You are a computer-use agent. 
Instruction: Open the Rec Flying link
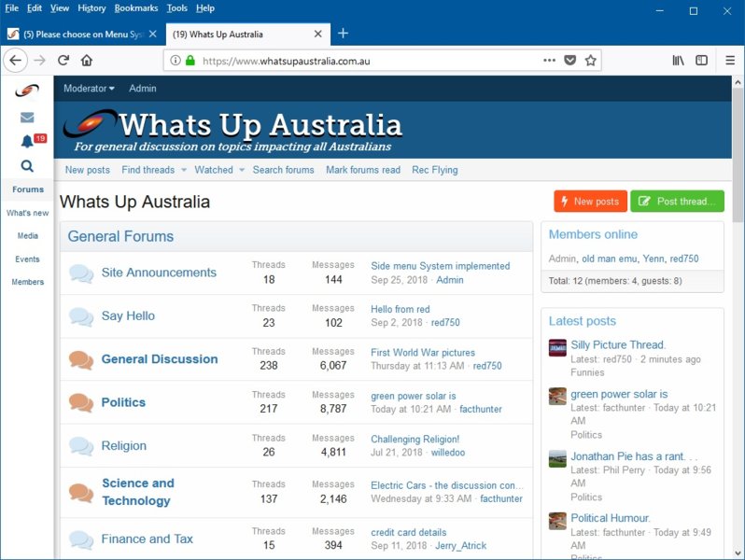(x=435, y=170)
